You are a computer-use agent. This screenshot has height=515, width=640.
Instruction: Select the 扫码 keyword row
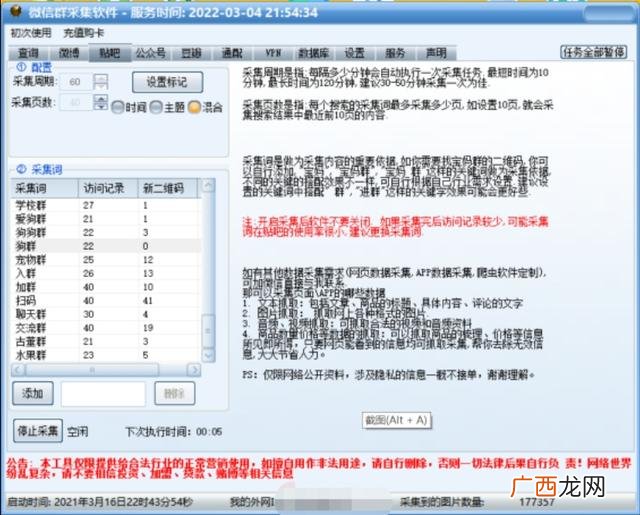coord(106,301)
